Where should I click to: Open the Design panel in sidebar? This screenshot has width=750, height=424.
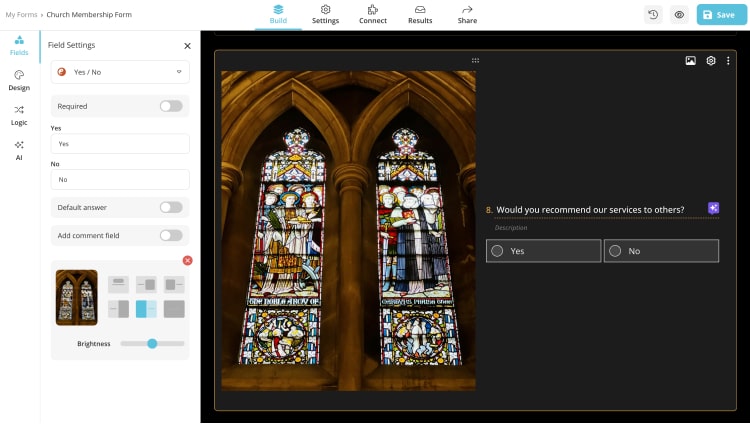pos(19,80)
